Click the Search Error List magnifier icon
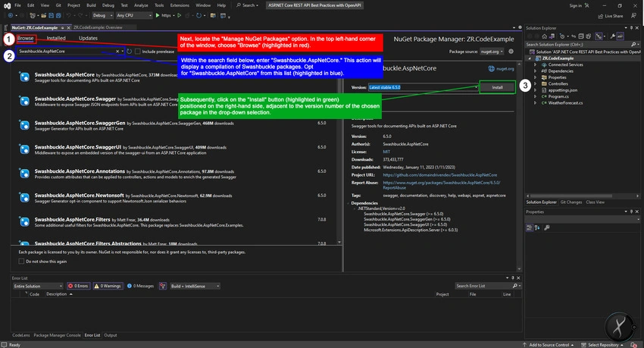The image size is (644, 348). (x=514, y=286)
